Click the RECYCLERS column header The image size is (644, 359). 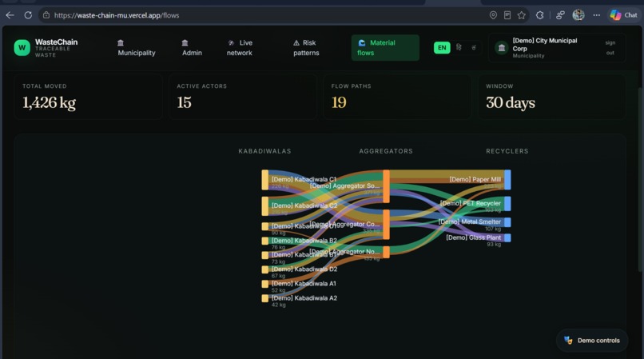click(507, 151)
